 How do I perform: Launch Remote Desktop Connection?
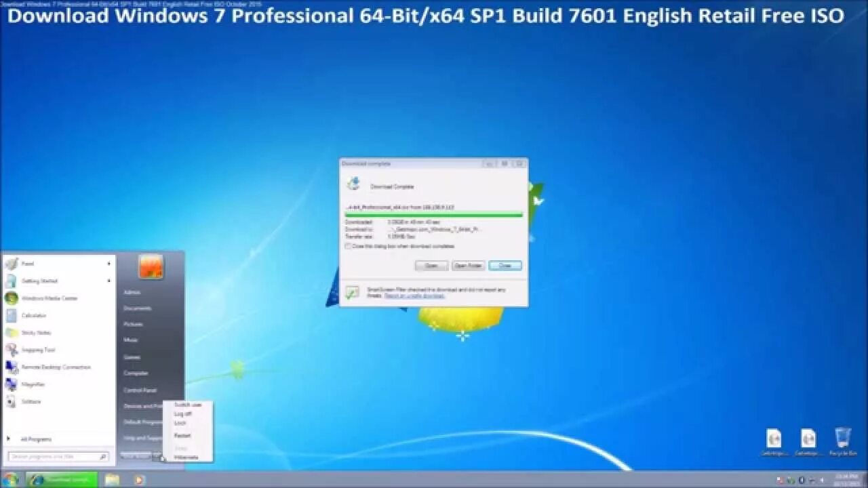point(59,367)
